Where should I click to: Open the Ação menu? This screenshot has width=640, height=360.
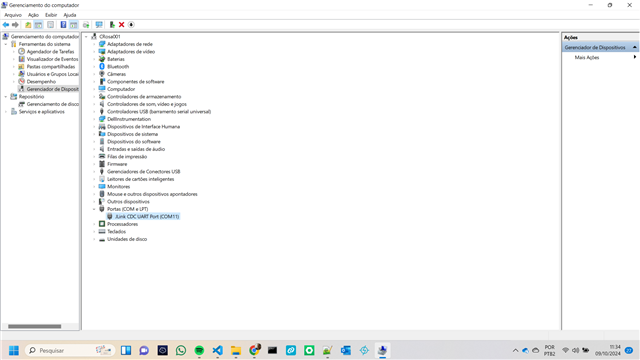(33, 15)
